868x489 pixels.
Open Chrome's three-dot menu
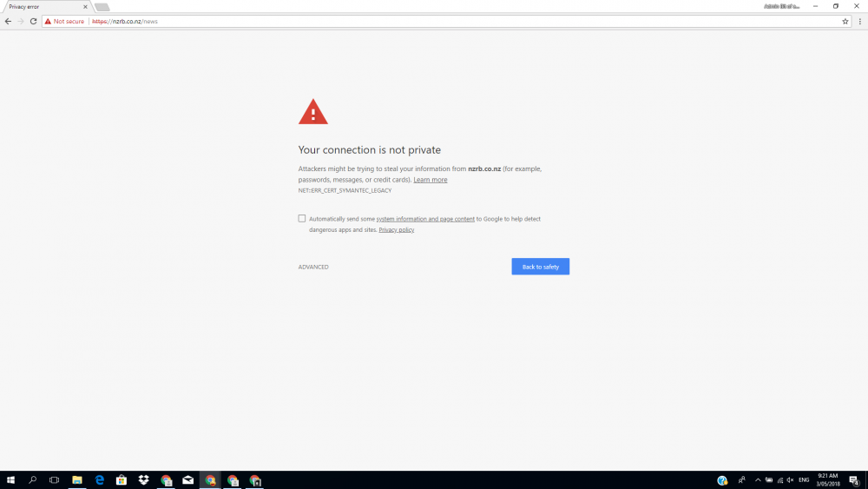(x=859, y=21)
